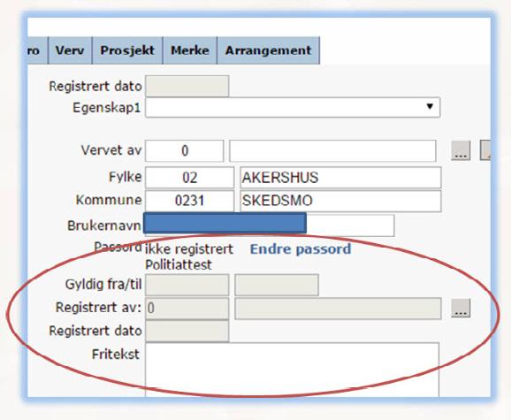This screenshot has height=420, width=511.
Task: Click the AKERSHUS fylke name field
Action: tap(340, 178)
